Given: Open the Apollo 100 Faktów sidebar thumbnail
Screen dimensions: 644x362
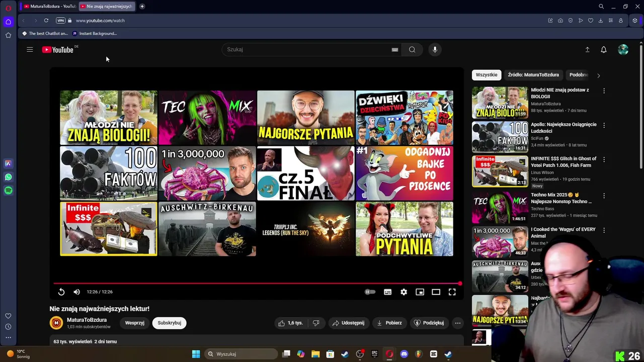Looking at the screenshot, I should click(x=500, y=137).
